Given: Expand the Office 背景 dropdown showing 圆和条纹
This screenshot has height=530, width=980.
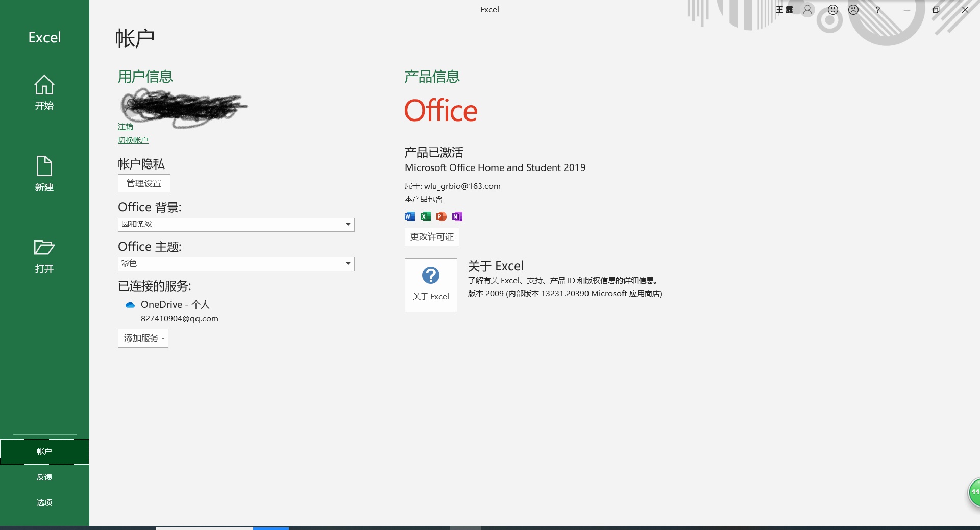Looking at the screenshot, I should [236, 225].
